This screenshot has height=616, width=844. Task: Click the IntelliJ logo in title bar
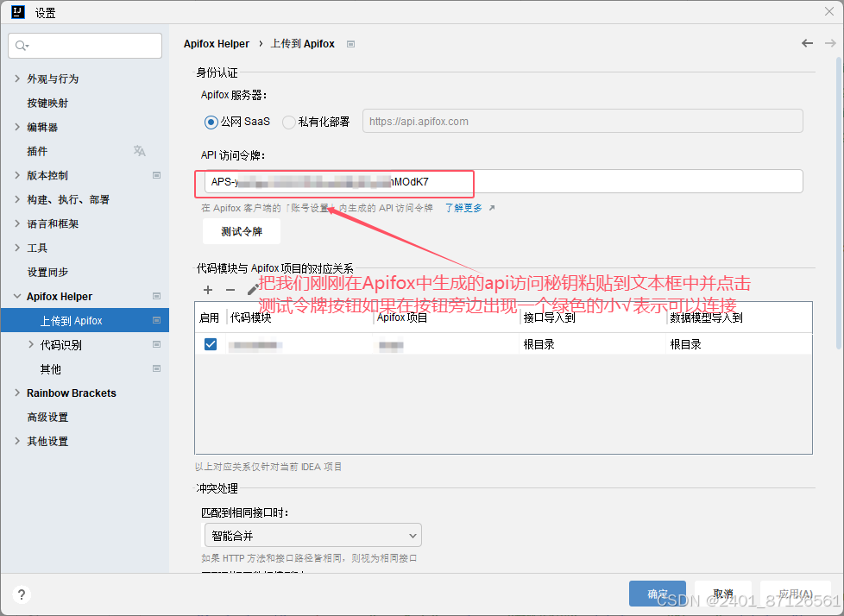[x=18, y=12]
